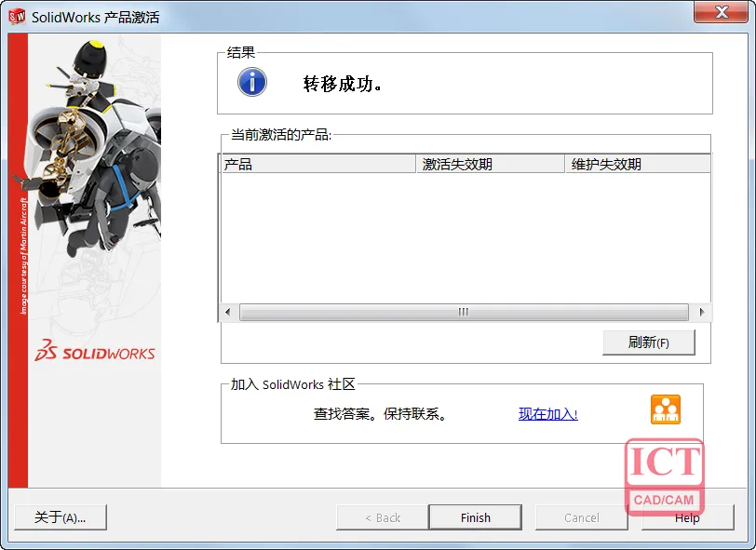
Task: Click the 激活失效期 column header
Action: pyautogui.click(x=491, y=164)
